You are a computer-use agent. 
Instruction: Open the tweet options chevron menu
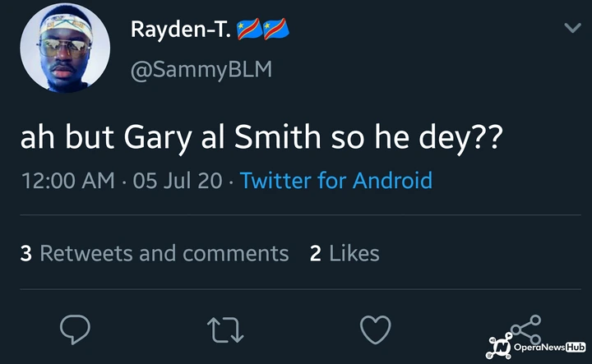point(572,29)
